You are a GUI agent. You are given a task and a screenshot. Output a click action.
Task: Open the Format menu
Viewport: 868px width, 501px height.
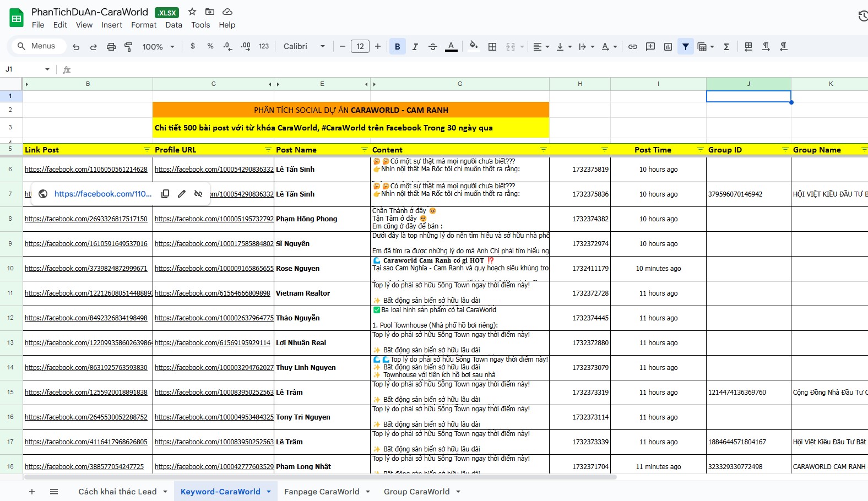144,25
